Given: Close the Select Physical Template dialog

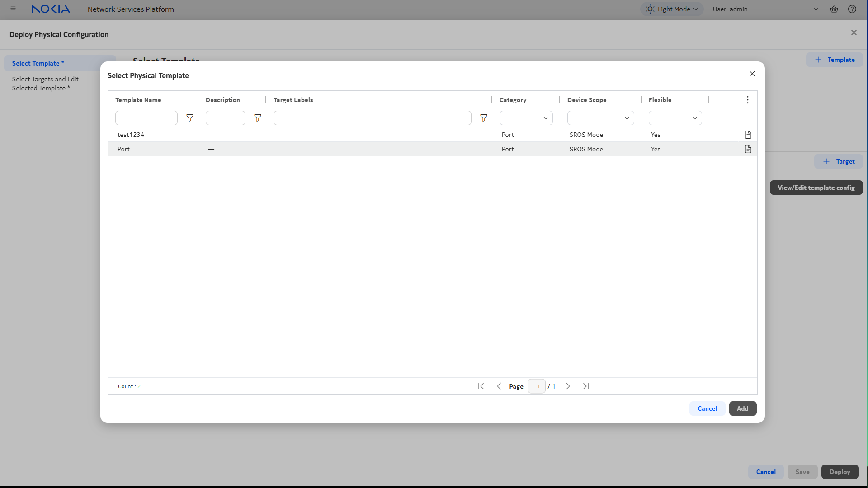Looking at the screenshot, I should (752, 74).
